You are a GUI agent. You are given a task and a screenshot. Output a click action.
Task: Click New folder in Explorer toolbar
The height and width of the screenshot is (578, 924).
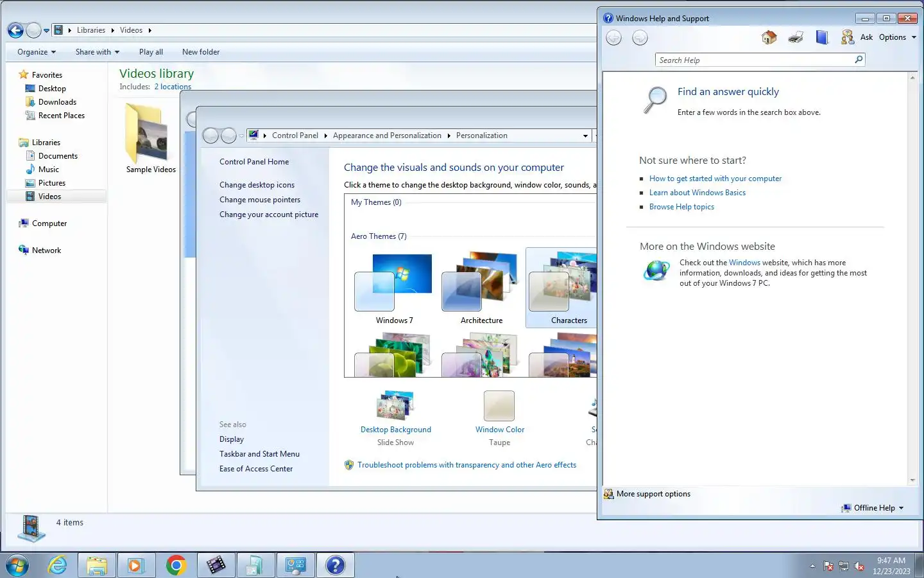(x=201, y=52)
